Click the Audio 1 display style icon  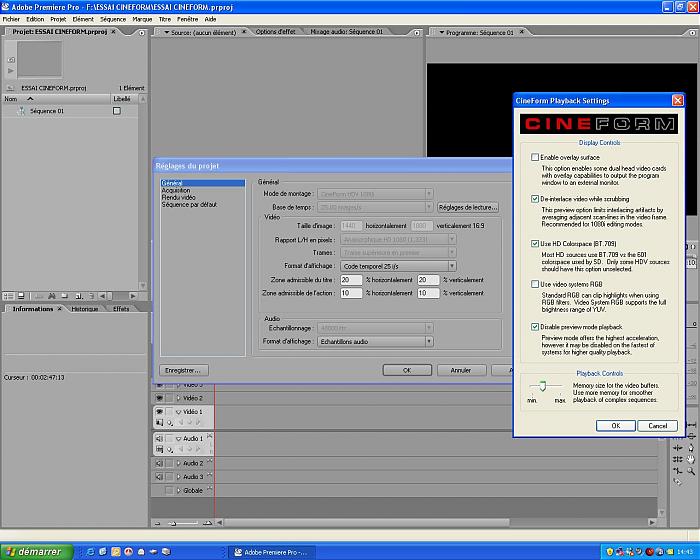tap(159, 449)
